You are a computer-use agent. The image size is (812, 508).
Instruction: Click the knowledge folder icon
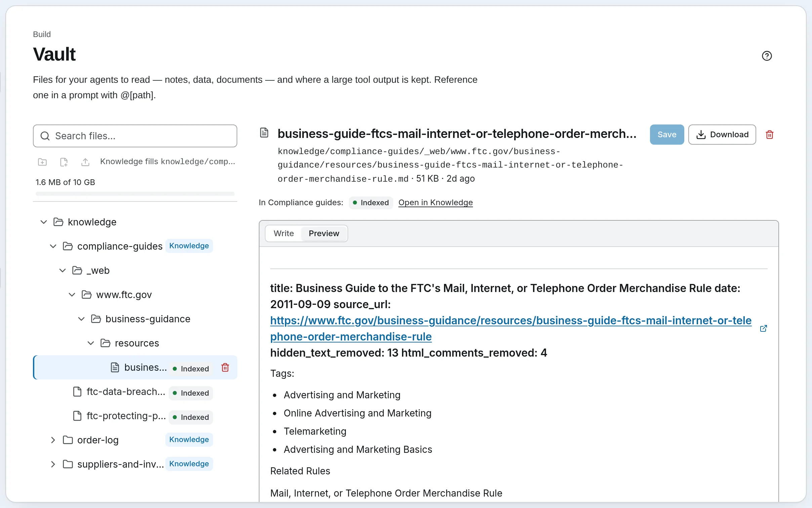[58, 222]
